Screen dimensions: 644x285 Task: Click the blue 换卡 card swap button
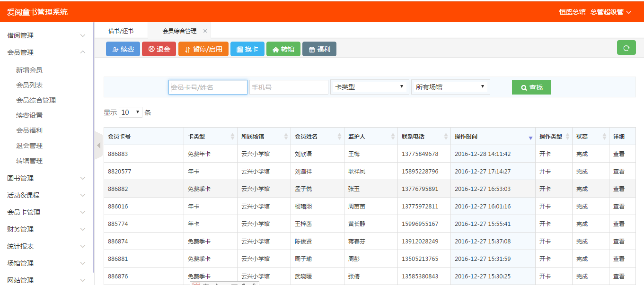coord(247,49)
